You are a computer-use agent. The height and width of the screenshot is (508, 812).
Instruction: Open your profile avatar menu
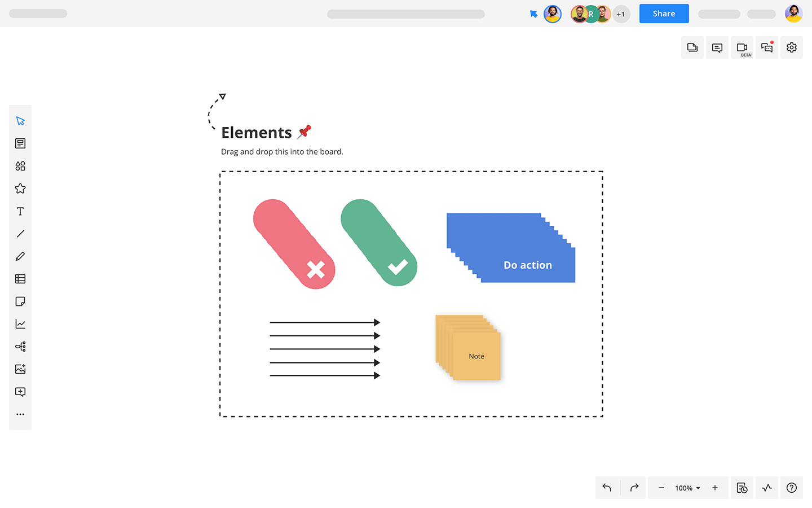pyautogui.click(x=794, y=14)
